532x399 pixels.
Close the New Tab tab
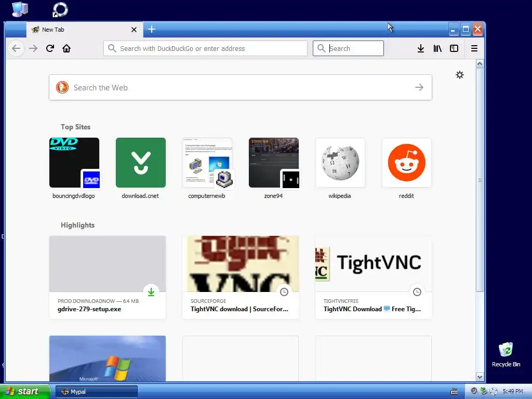pos(134,30)
